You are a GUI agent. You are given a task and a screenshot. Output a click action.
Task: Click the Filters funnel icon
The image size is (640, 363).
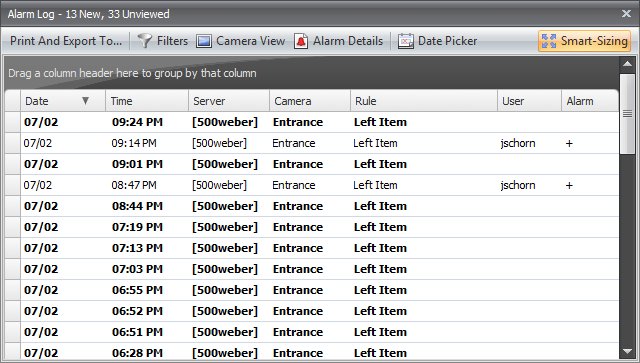click(144, 41)
